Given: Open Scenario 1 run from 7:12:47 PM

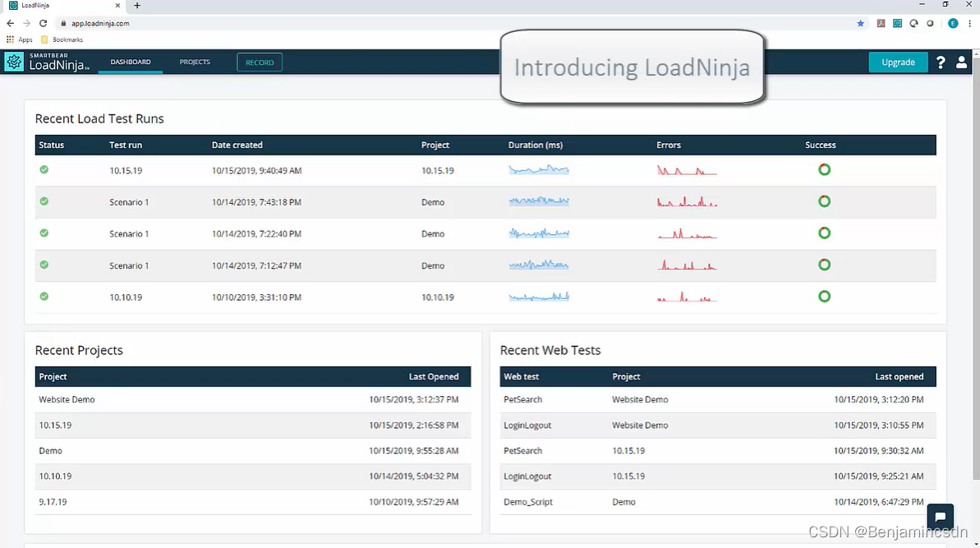Looking at the screenshot, I should (x=129, y=265).
